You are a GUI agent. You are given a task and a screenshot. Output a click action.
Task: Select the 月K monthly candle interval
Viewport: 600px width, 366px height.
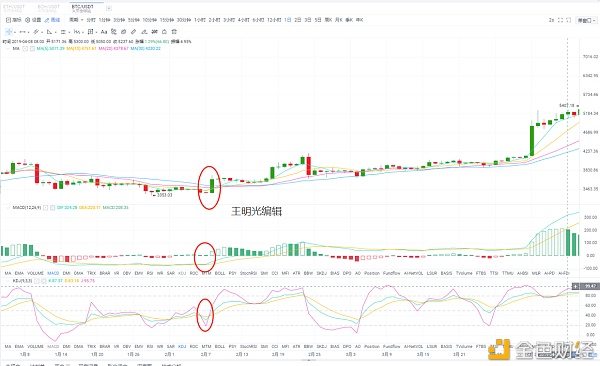(x=339, y=20)
